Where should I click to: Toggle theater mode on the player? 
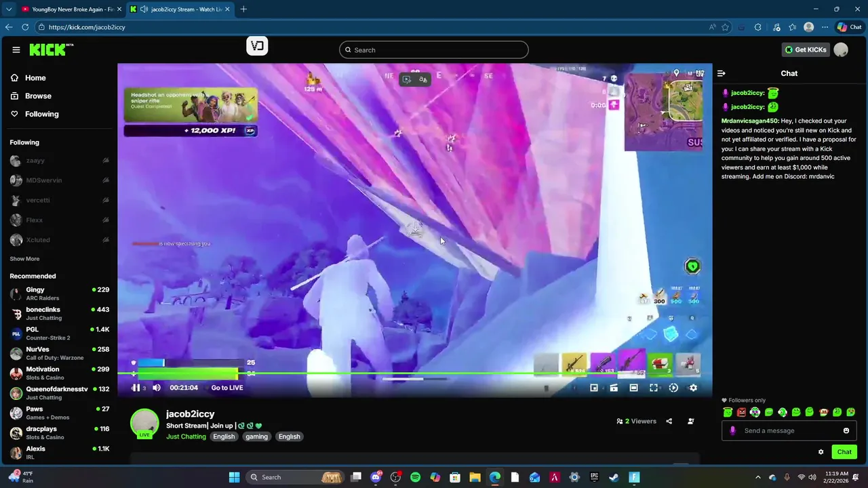(x=633, y=388)
